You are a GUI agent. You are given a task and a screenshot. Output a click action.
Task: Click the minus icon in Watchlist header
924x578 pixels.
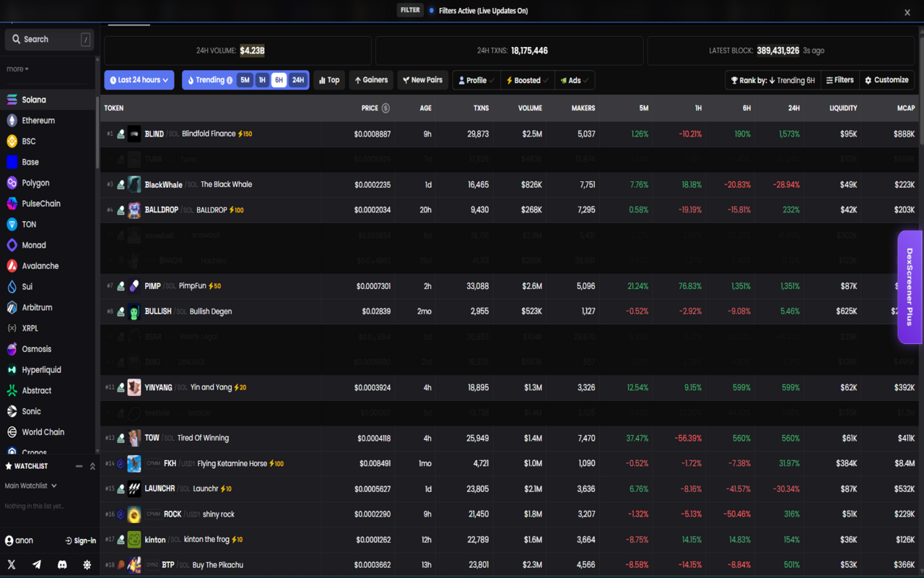tap(79, 466)
